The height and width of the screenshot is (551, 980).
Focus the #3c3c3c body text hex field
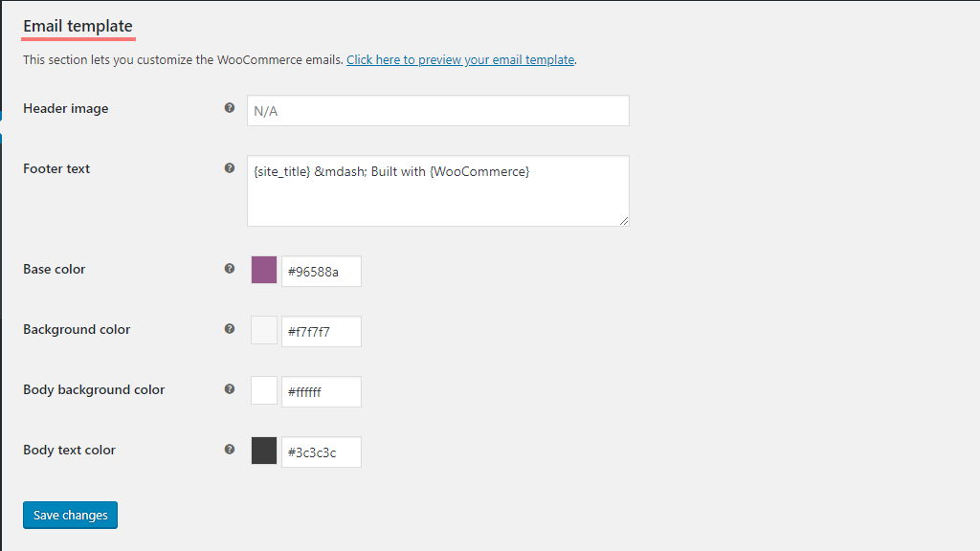tap(322, 452)
